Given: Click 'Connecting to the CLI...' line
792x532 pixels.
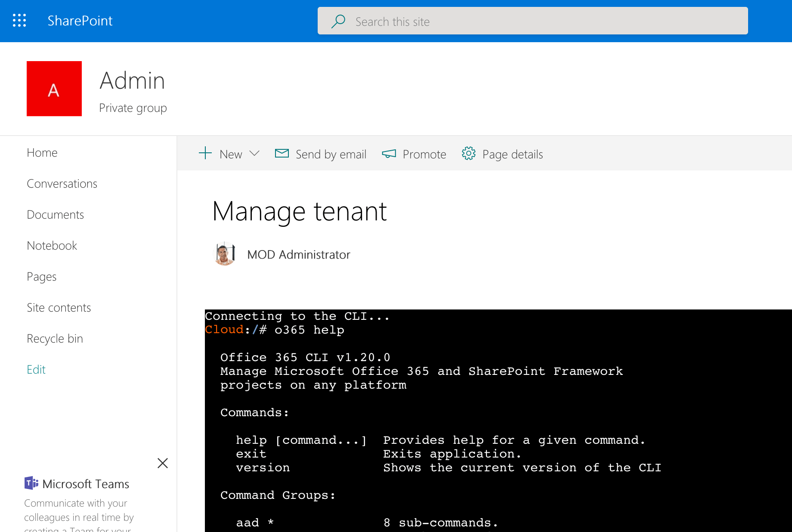Looking at the screenshot, I should coord(297,316).
